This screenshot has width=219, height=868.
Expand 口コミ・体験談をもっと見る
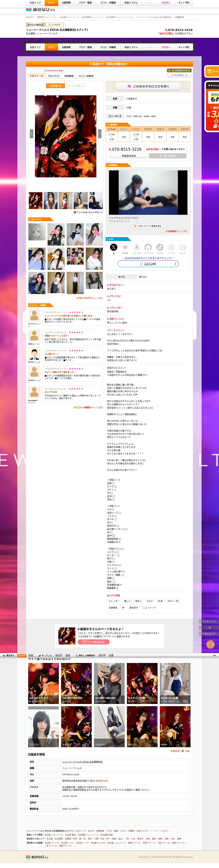coord(89,407)
